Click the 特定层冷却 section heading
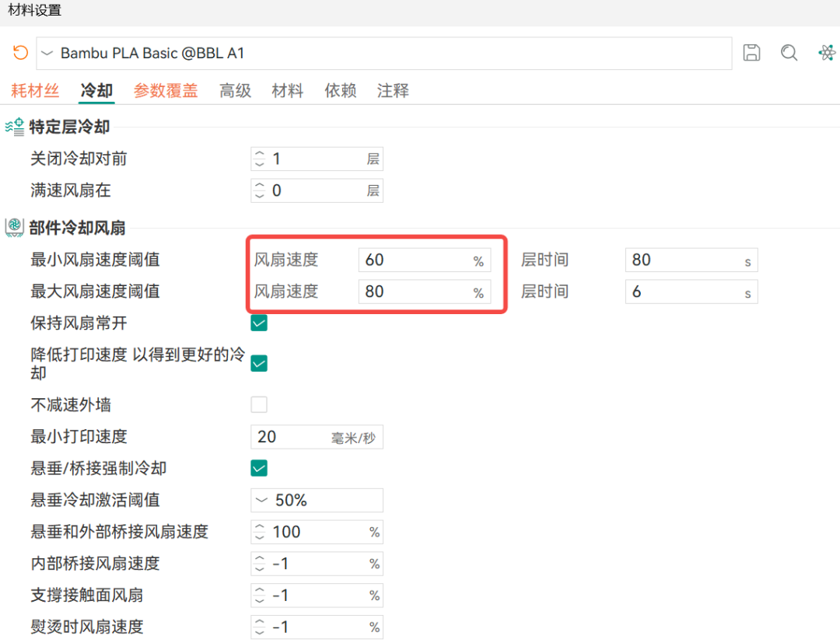Image resolution: width=840 pixels, height=643 pixels. (69, 127)
